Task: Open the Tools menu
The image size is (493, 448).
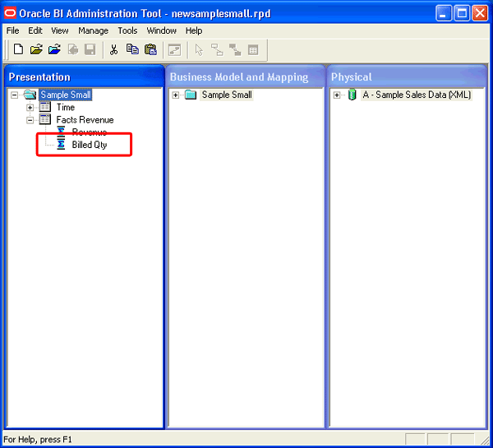Action: coord(127,30)
